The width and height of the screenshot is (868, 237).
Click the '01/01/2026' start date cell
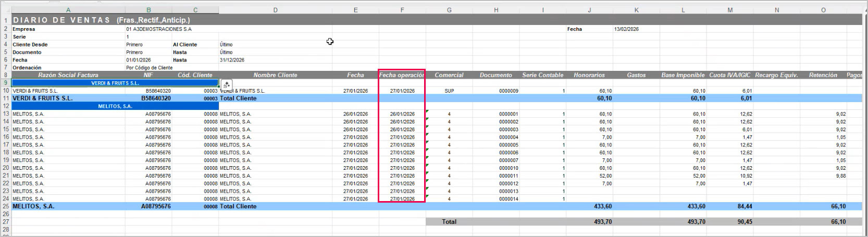[148, 60]
